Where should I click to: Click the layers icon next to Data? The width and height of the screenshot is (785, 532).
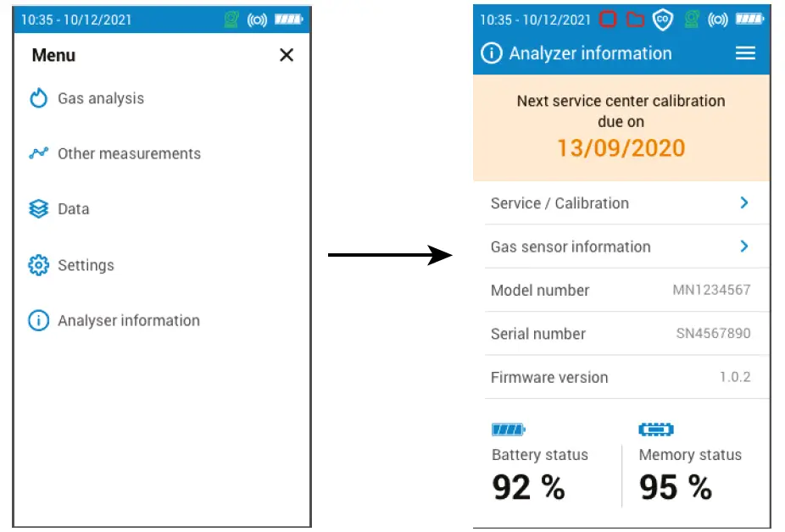click(x=38, y=209)
